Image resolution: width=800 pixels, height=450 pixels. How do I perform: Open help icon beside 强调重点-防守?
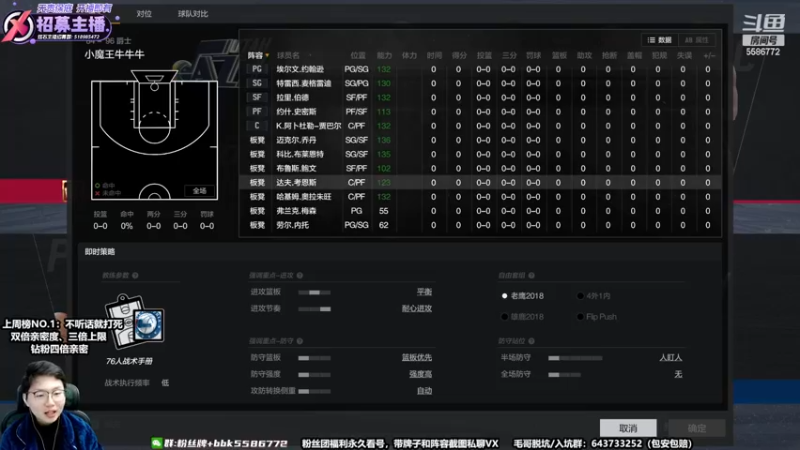[x=300, y=341]
